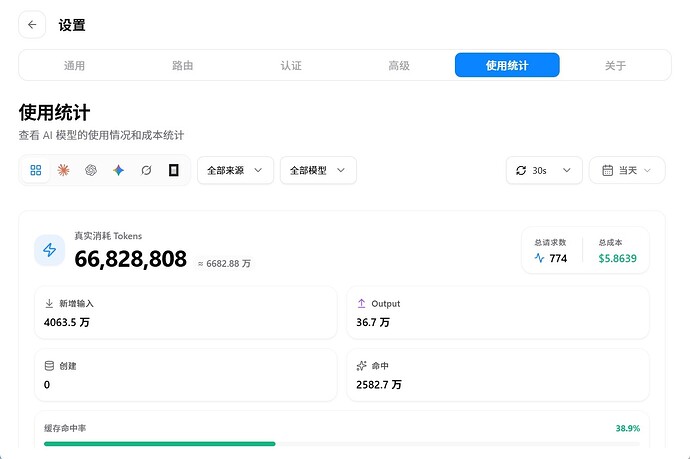Click the 创建 cache card
The image size is (690, 459).
186,375
